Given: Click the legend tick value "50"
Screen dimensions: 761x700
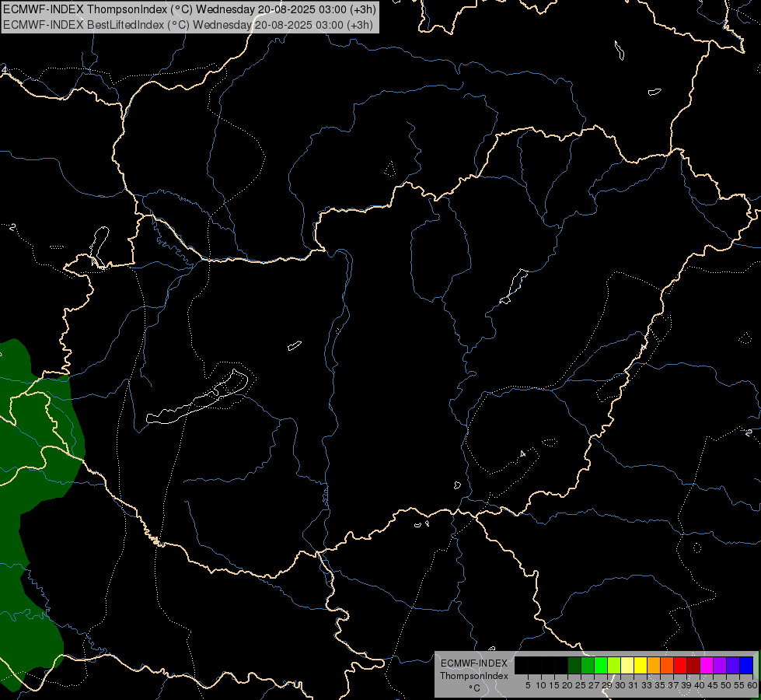Looking at the screenshot, I should [726, 685].
